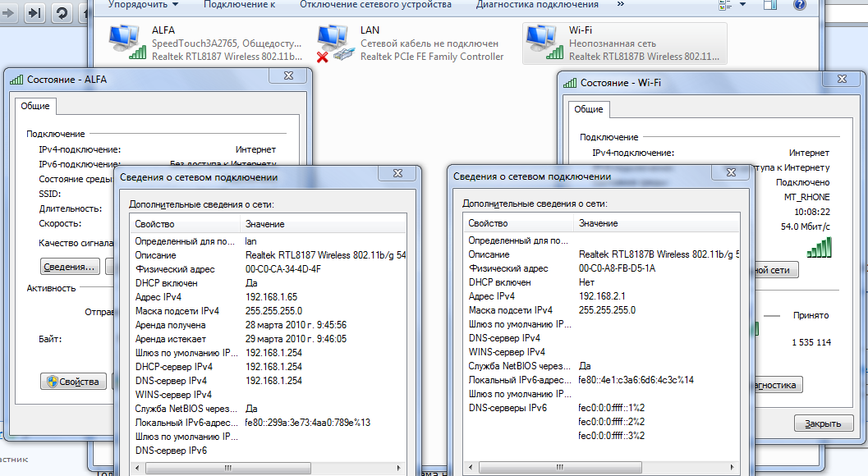Expand the » overflow chevron in toolbar
This screenshot has height=476, width=868.
tap(621, 4)
